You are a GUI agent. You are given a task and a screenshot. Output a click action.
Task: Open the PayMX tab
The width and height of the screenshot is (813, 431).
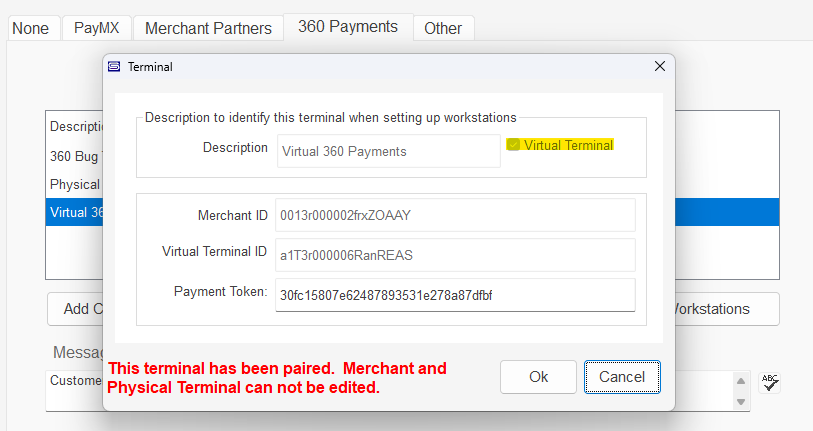[97, 28]
